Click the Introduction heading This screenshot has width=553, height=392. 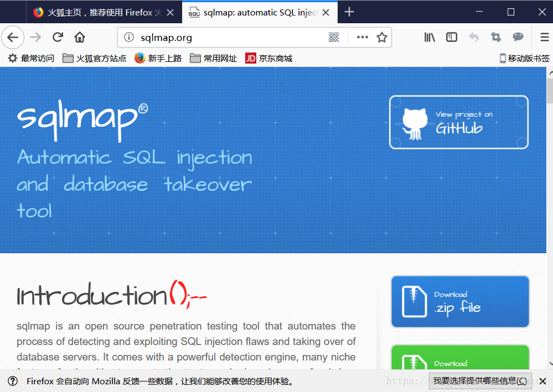click(111, 295)
